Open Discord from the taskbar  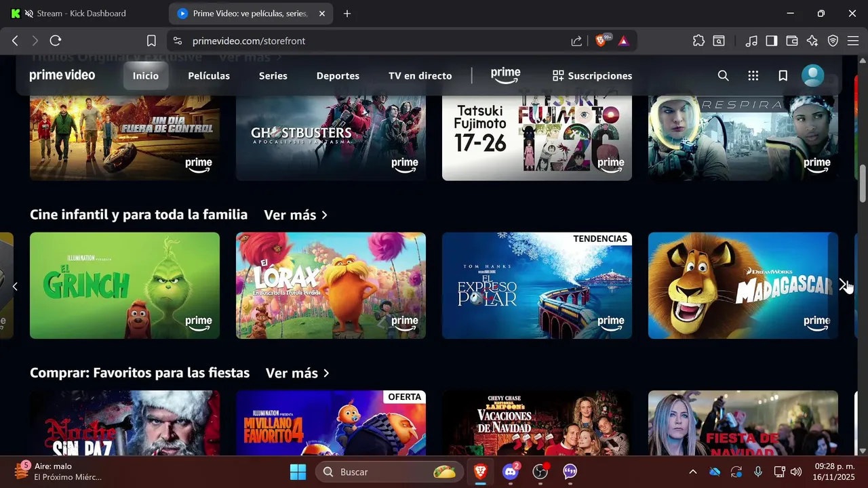[x=511, y=472]
